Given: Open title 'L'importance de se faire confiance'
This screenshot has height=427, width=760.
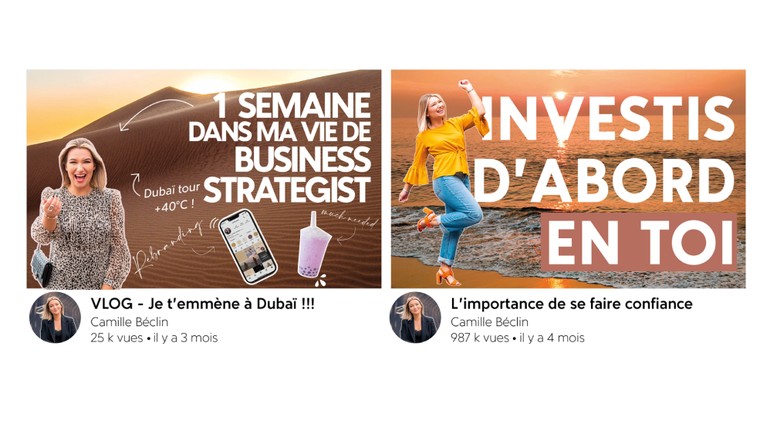Looking at the screenshot, I should [571, 304].
